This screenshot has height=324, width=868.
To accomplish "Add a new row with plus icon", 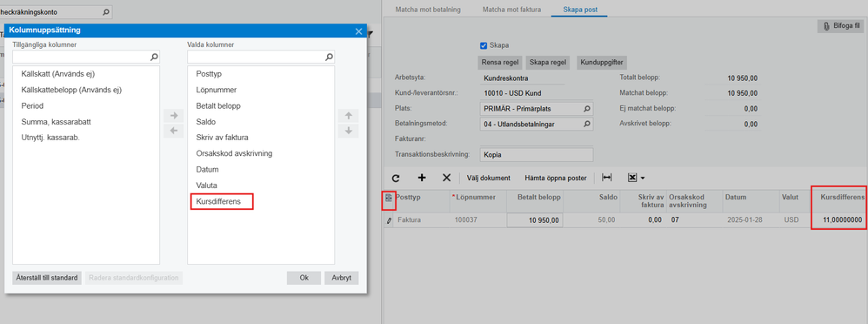I will [422, 178].
